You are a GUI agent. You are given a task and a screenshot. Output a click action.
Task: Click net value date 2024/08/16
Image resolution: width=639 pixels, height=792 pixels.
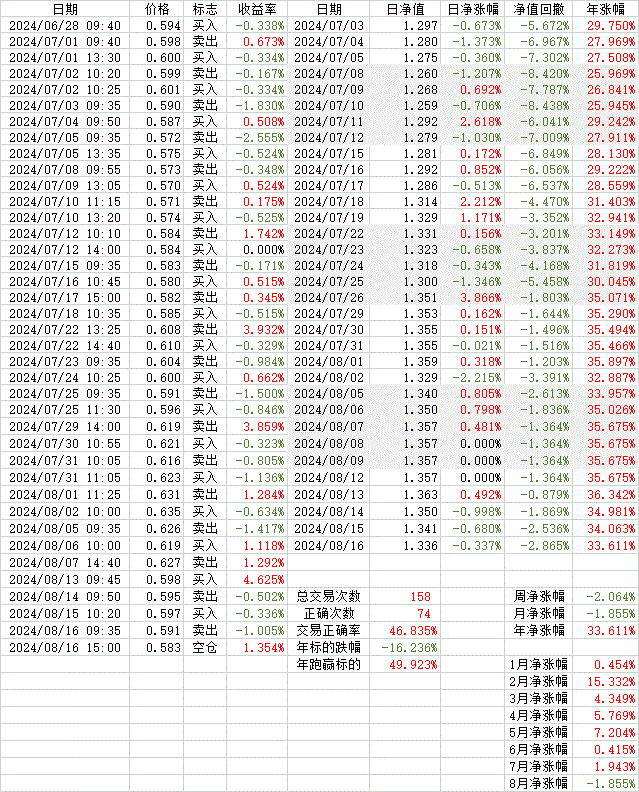pos(329,546)
